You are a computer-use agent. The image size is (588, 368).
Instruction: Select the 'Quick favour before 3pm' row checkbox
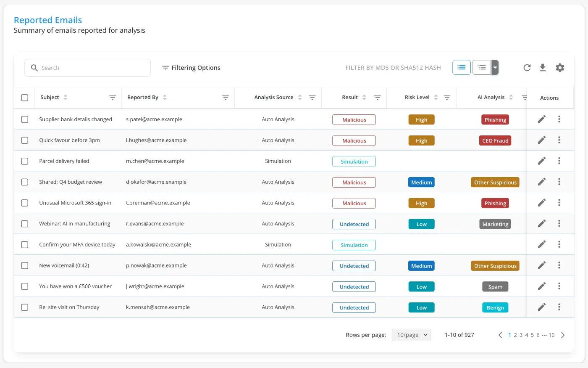tap(25, 140)
